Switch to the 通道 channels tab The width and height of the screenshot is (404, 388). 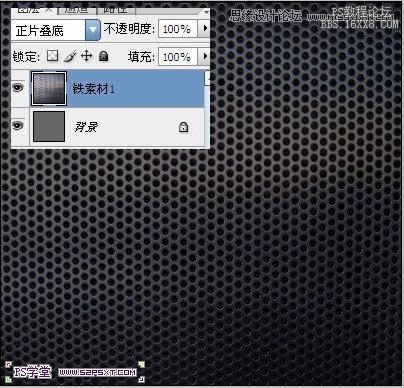[77, 10]
